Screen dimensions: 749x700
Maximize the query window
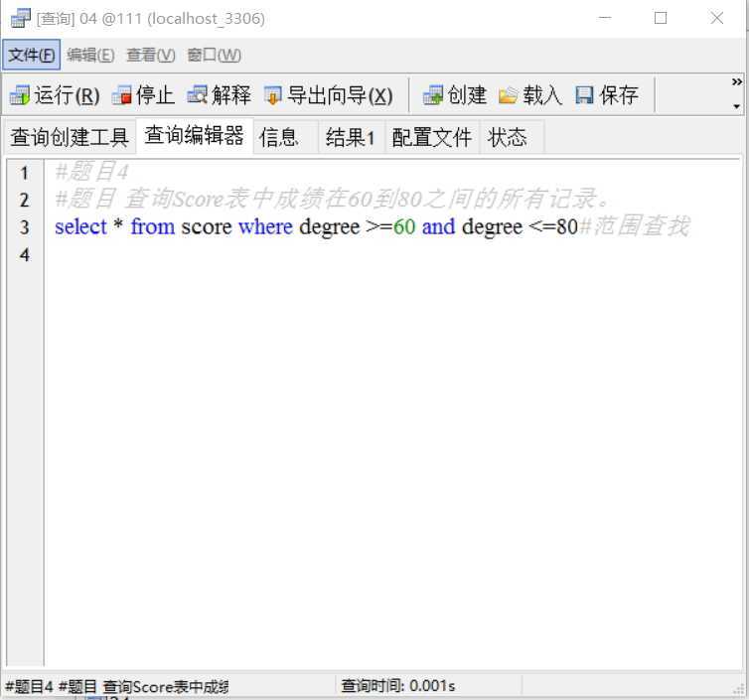[661, 18]
